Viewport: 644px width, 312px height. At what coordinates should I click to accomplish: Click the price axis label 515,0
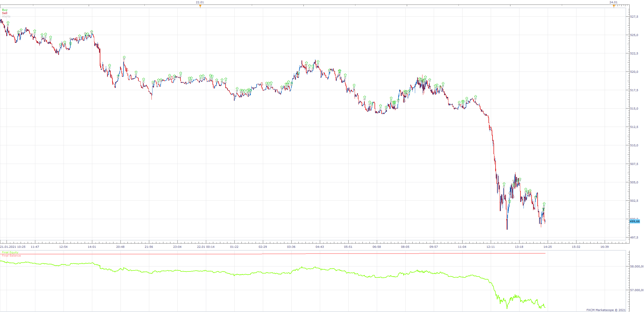coord(634,109)
